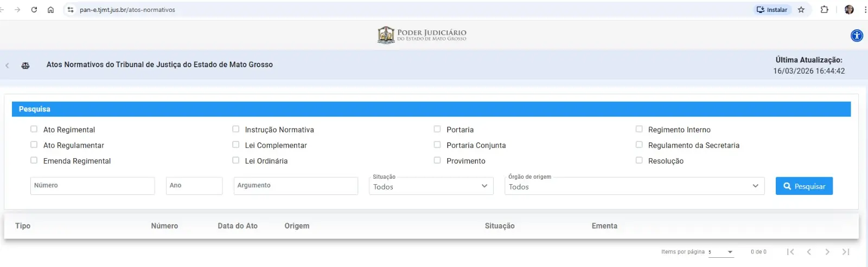Go to last results page
Screen dimensions: 868x267
tap(846, 252)
